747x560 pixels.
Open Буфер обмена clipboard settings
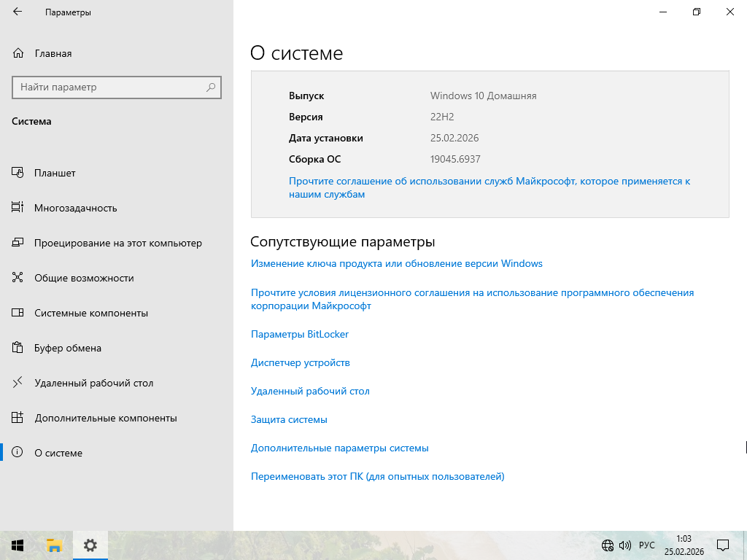[68, 348]
